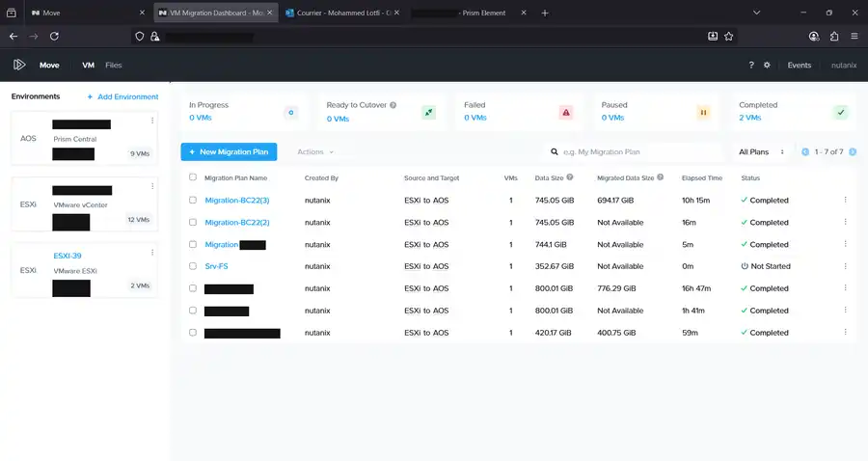This screenshot has height=461, width=868.
Task: Click the Nutanix Move logo icon
Action: (19, 65)
